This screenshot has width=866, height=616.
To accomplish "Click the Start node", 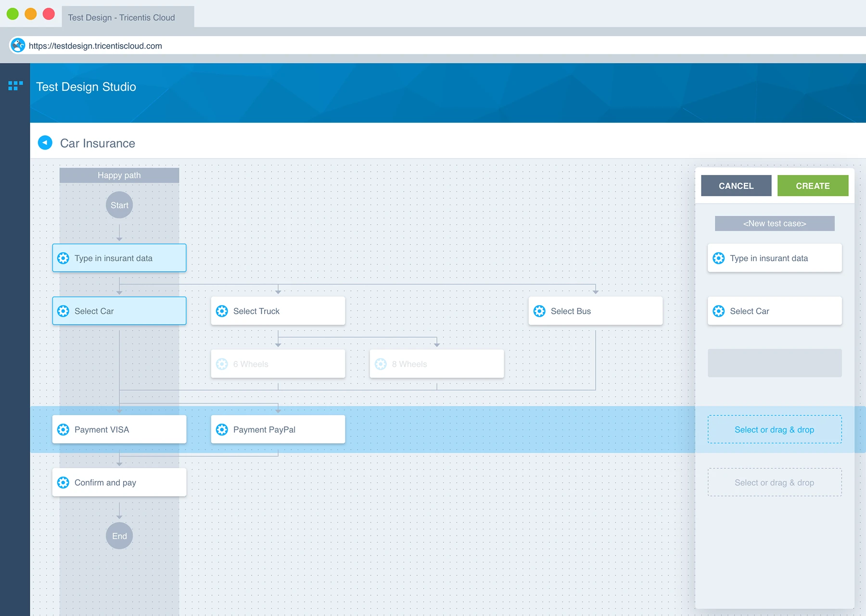I will tap(119, 205).
